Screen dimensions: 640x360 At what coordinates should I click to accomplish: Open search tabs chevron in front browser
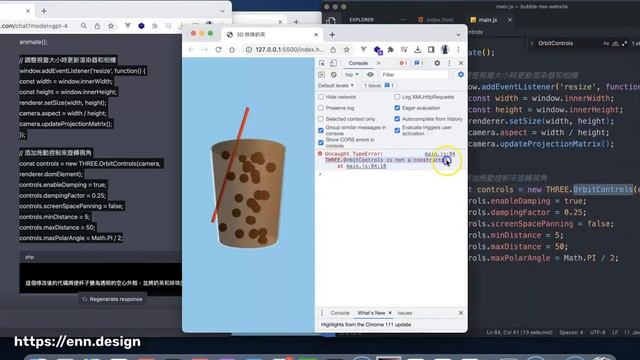pyautogui.click(x=458, y=35)
